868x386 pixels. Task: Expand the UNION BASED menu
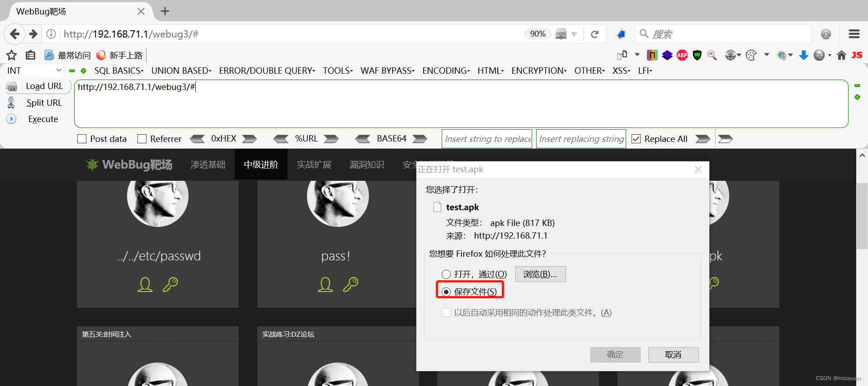click(x=181, y=71)
